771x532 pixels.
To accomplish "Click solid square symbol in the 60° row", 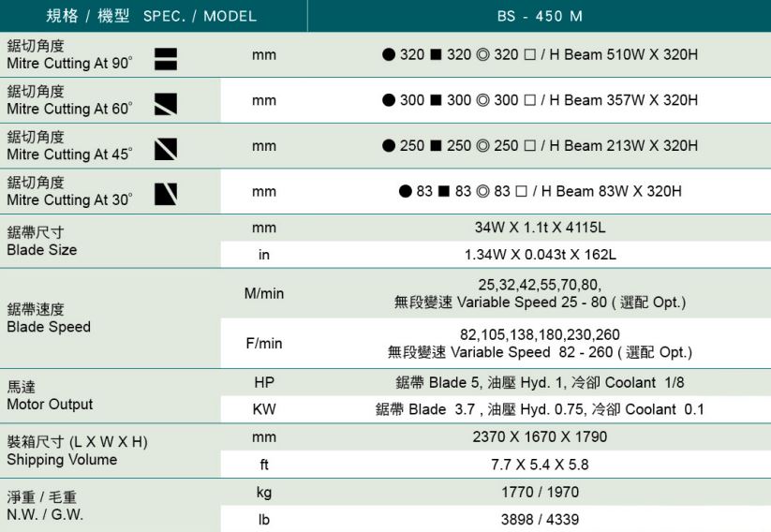I will [436, 100].
